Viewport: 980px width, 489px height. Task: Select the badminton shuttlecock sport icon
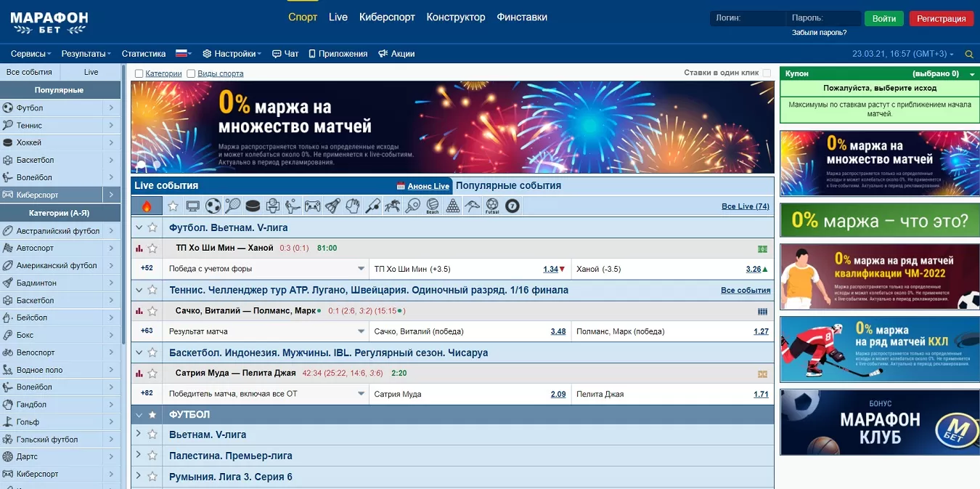(x=335, y=206)
